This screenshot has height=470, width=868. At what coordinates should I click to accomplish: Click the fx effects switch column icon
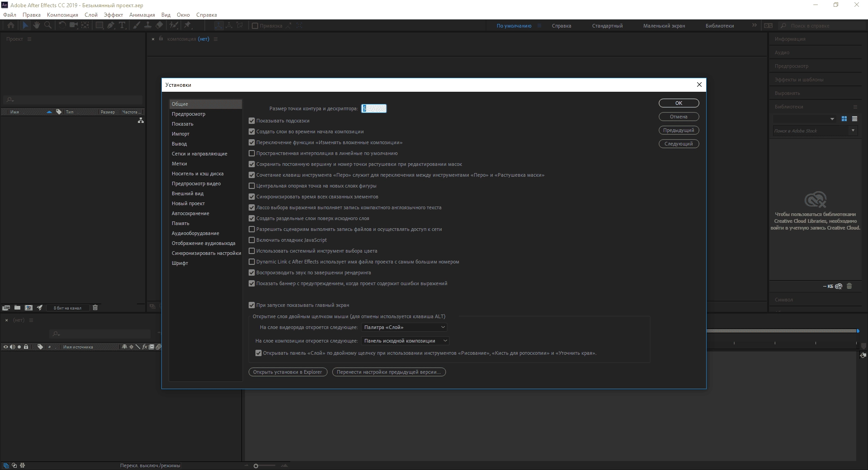pos(145,347)
